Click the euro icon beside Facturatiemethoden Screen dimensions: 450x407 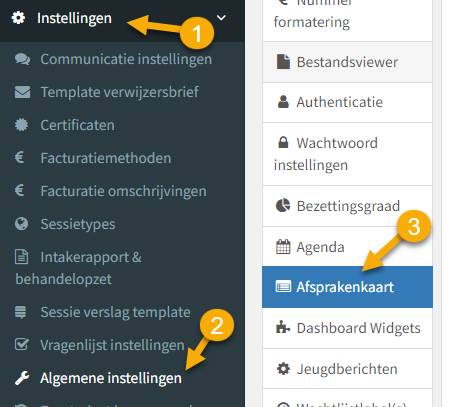pos(20,158)
